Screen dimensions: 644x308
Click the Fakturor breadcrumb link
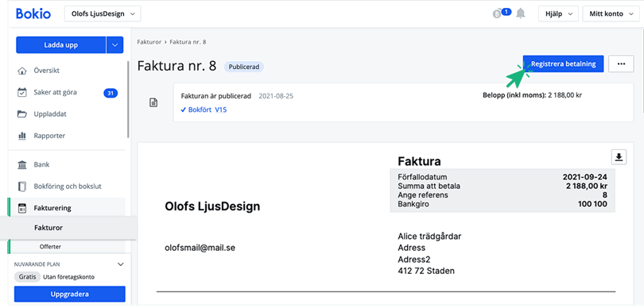(149, 42)
